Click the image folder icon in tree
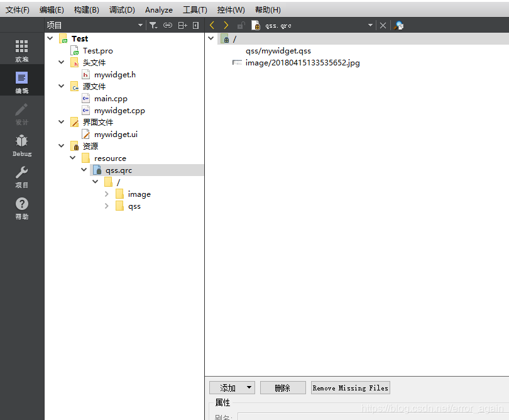This screenshot has height=420, width=509. coord(119,194)
